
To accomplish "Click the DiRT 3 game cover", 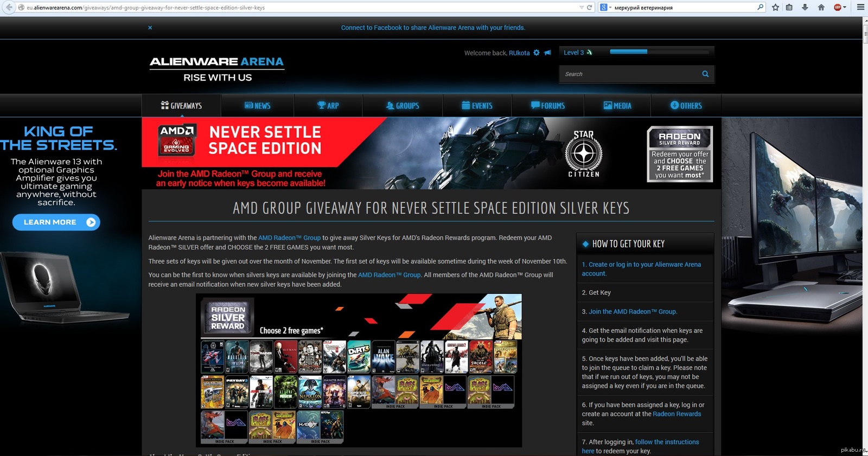I will point(359,357).
